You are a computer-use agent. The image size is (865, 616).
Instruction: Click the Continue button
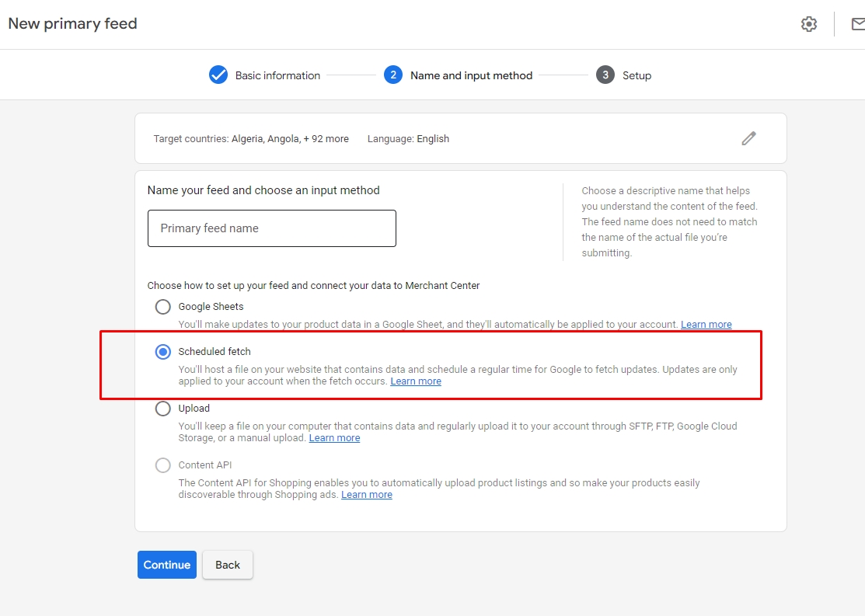pyautogui.click(x=167, y=565)
